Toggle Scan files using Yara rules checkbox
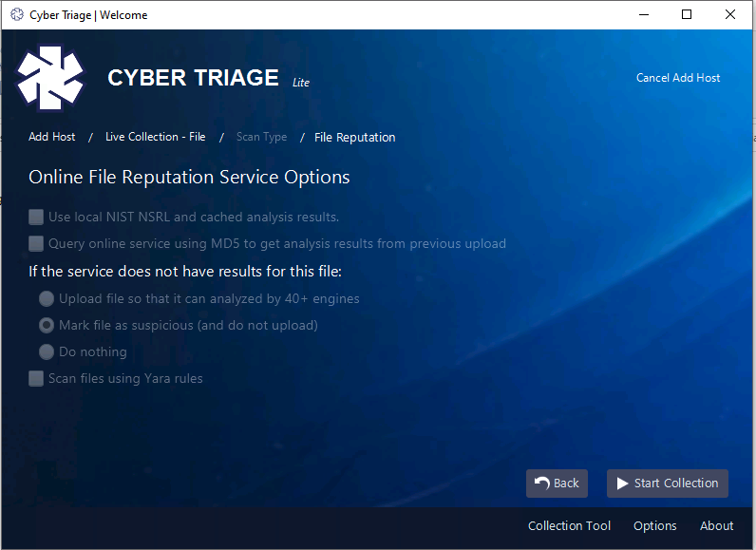This screenshot has width=756, height=550. pos(36,378)
